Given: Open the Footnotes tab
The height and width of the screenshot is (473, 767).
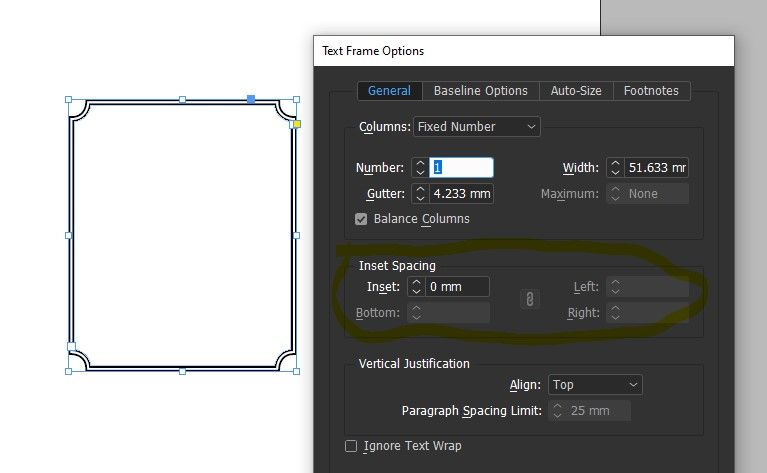Looking at the screenshot, I should coord(651,91).
